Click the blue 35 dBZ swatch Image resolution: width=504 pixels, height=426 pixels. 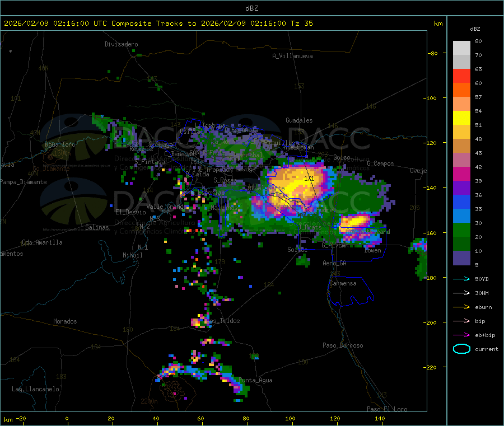pos(461,202)
